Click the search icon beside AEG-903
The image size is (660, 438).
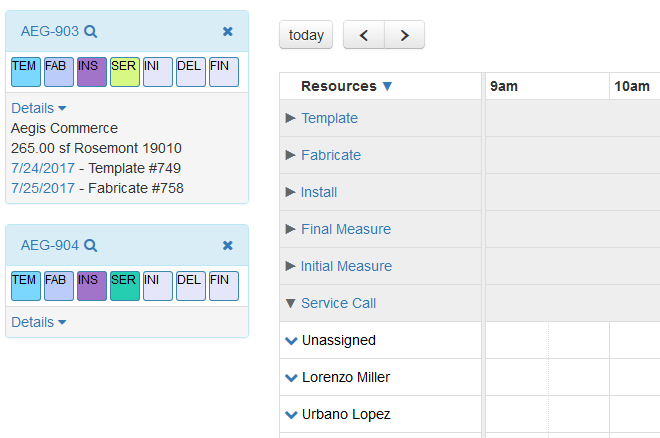coord(90,32)
